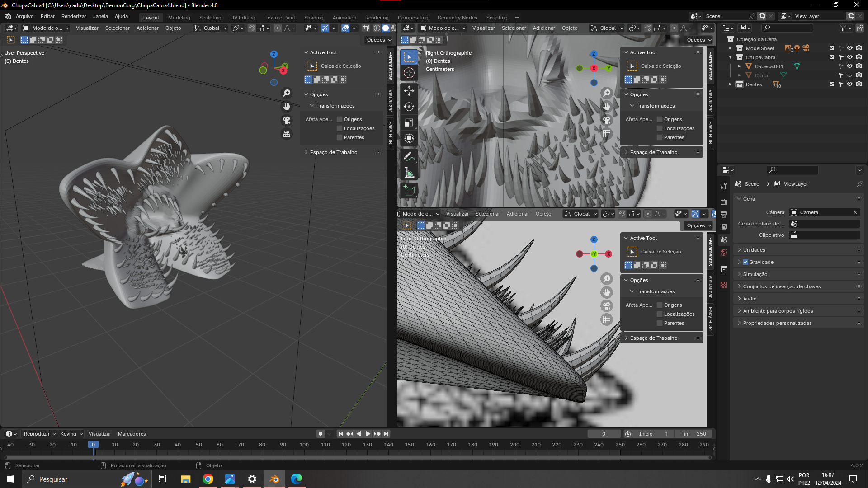The width and height of the screenshot is (868, 488).
Task: Open Google Chrome from the taskbar
Action: tap(208, 479)
